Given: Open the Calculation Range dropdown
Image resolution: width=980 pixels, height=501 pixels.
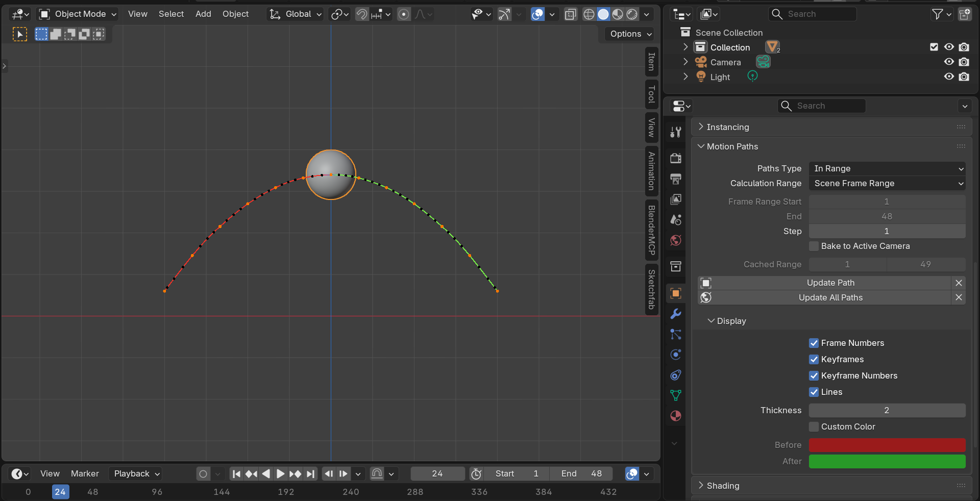Looking at the screenshot, I should click(x=887, y=183).
